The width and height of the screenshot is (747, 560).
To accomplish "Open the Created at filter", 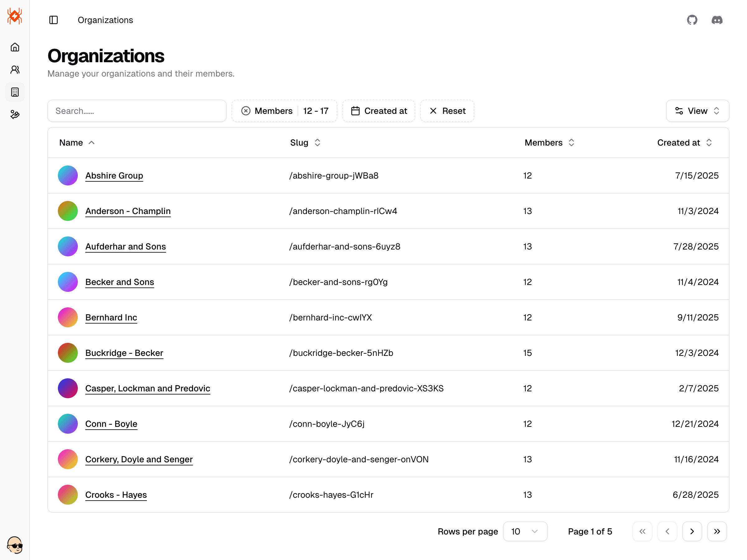I will 378,111.
